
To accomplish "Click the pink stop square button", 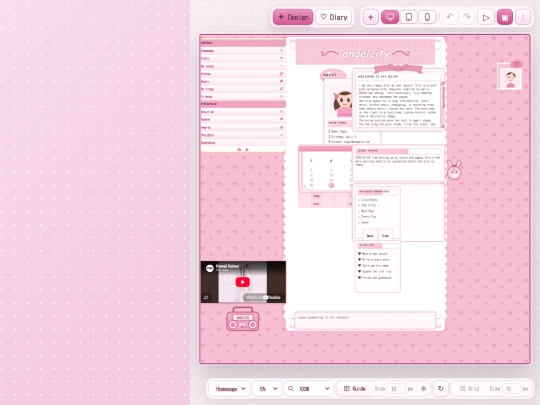I will [505, 17].
